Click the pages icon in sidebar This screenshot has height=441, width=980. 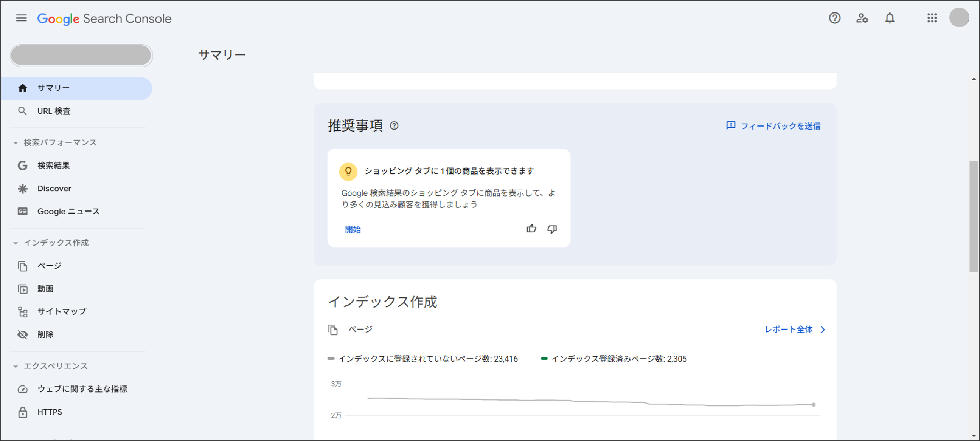22,266
